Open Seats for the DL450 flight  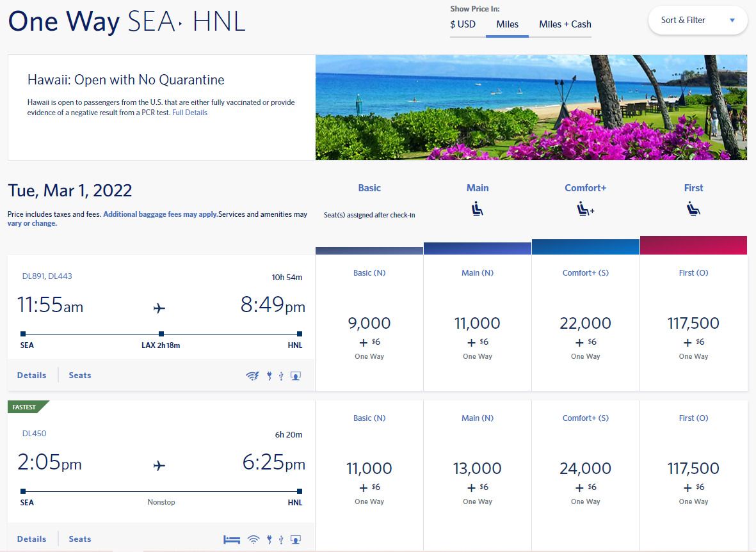(x=80, y=539)
